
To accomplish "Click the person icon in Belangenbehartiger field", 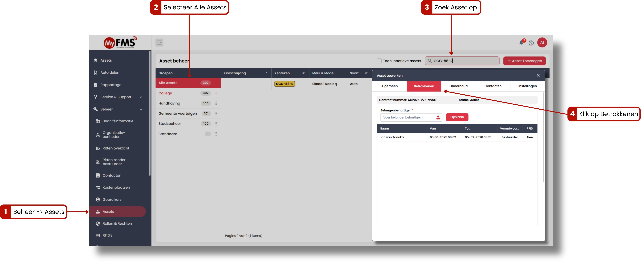I will click(x=438, y=117).
